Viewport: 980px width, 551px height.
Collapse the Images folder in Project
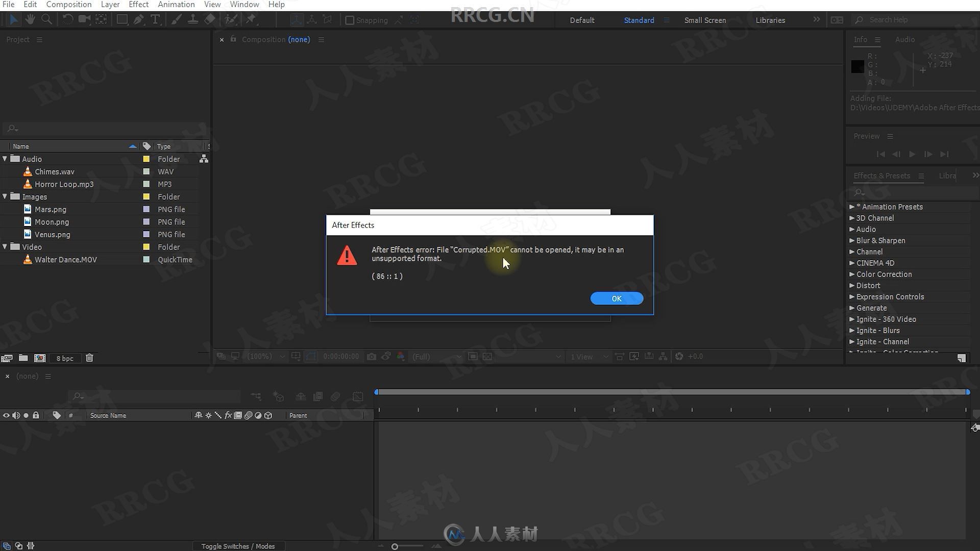[5, 196]
